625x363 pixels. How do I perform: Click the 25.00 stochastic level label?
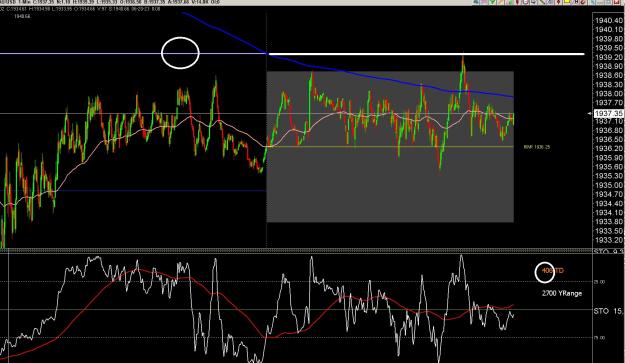tap(599, 282)
